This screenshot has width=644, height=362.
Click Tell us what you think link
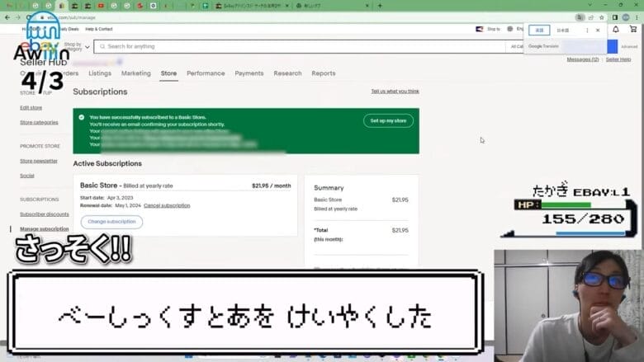pos(395,92)
